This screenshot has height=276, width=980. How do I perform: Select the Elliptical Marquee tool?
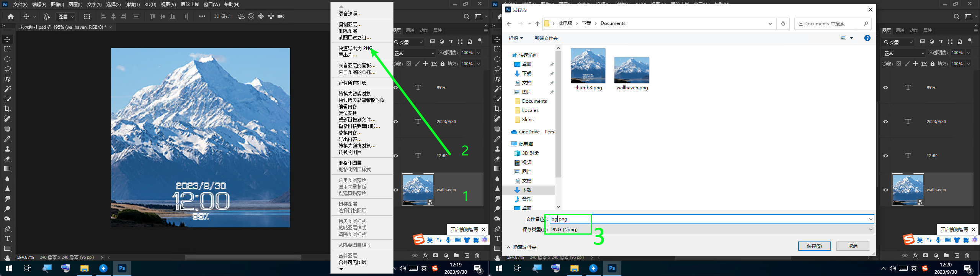click(7, 59)
